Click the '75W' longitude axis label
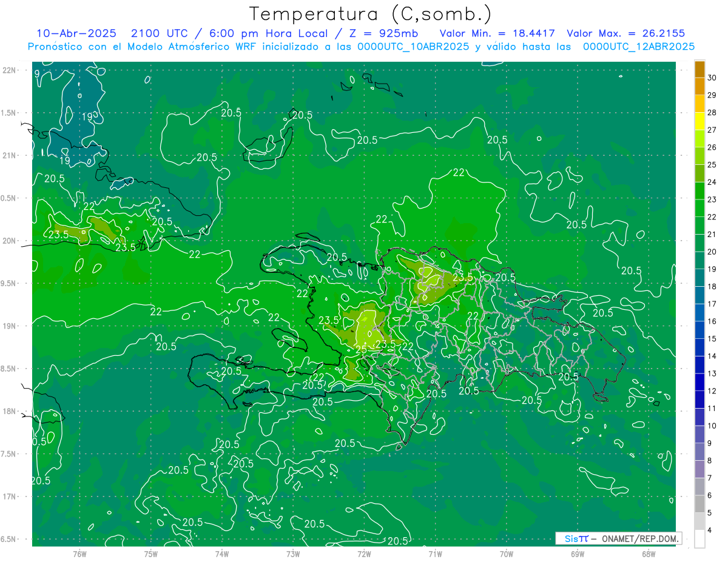The height and width of the screenshot is (562, 728). pos(151,554)
